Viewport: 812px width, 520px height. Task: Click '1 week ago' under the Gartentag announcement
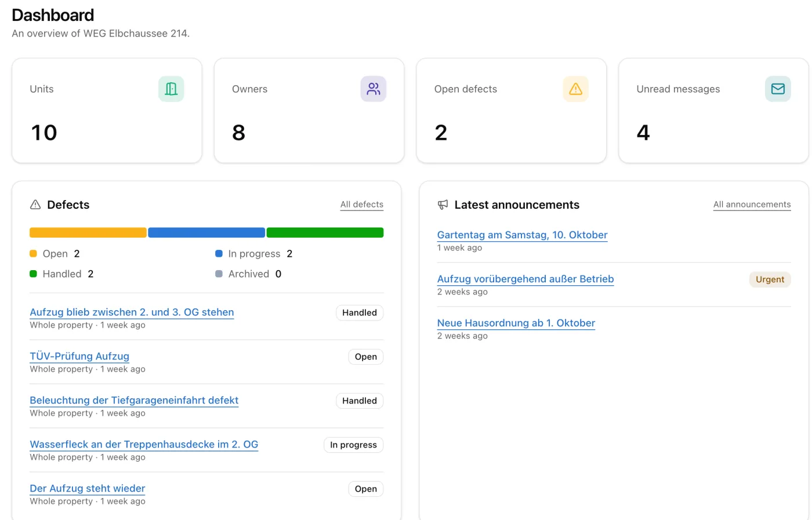coord(459,248)
